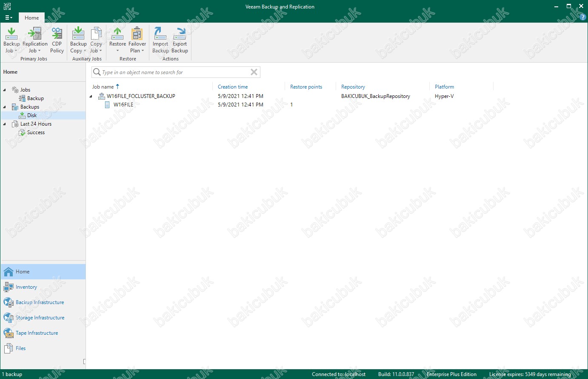Open Files view label
This screenshot has width=588, height=379.
(x=21, y=348)
